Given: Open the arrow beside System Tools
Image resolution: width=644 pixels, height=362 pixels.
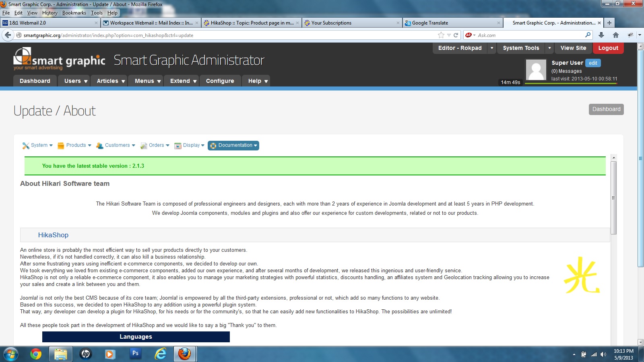Looking at the screenshot, I should [x=550, y=48].
